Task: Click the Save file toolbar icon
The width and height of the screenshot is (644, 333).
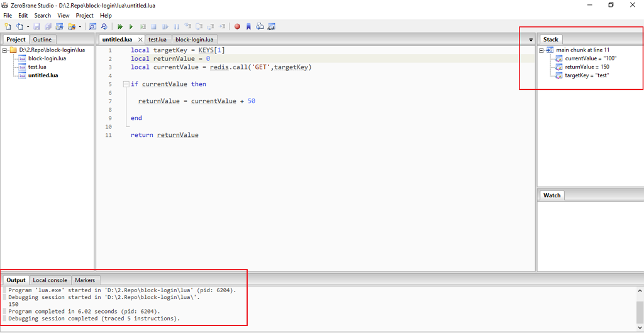Action: pyautogui.click(x=37, y=26)
